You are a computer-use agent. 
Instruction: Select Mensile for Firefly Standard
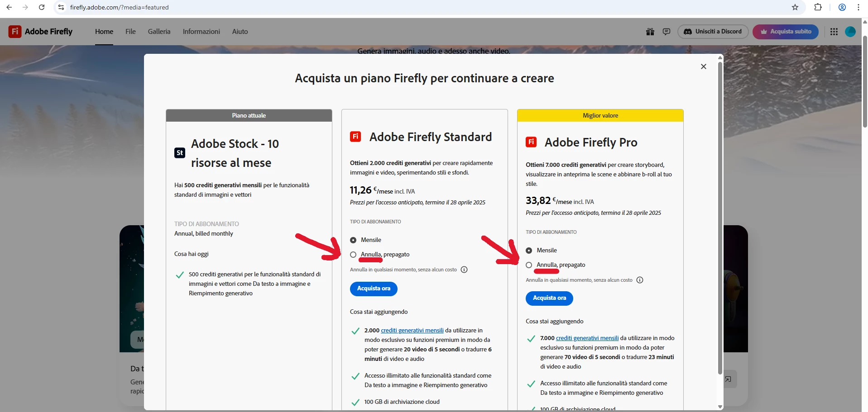pyautogui.click(x=353, y=240)
